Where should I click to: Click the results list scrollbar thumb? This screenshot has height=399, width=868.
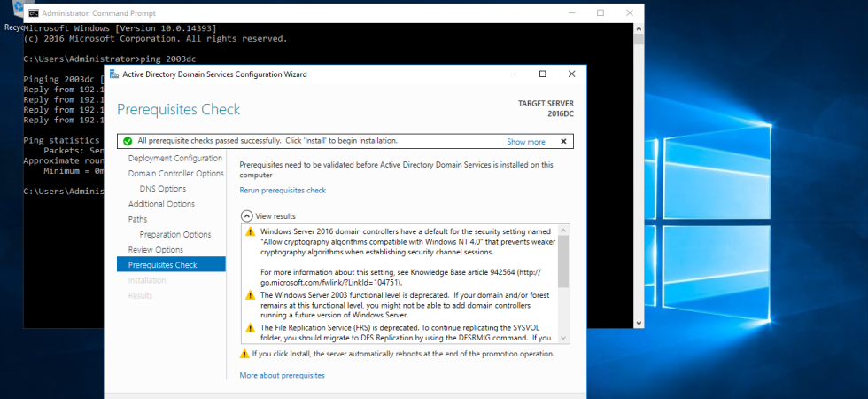point(563,262)
